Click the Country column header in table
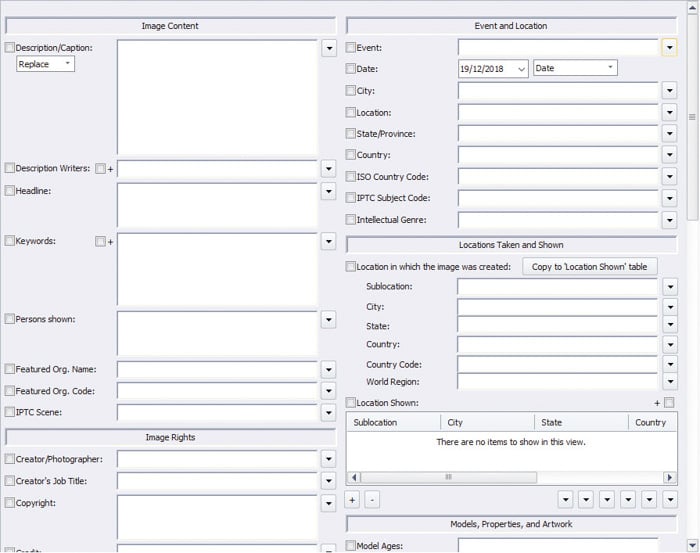The width and height of the screenshot is (700, 553). pos(653,422)
